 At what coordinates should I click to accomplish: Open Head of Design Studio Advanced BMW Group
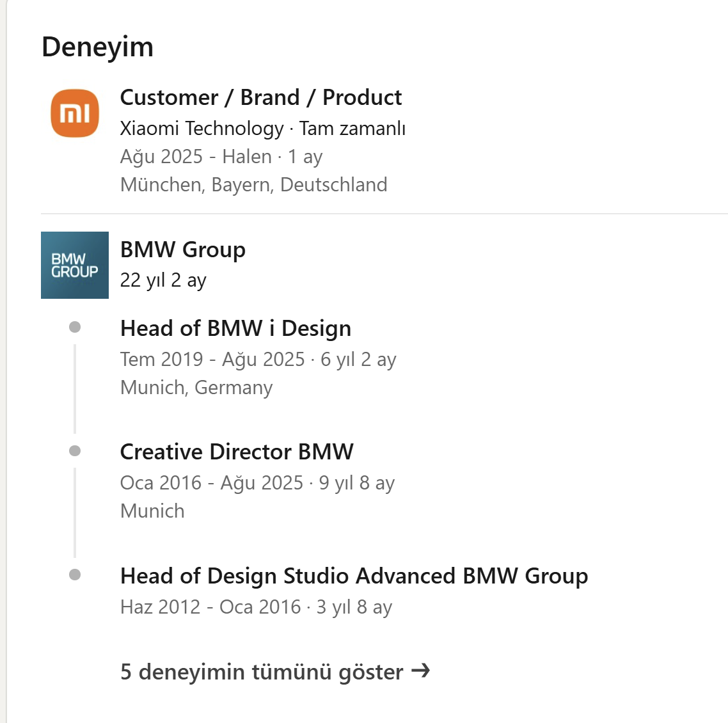pos(354,576)
